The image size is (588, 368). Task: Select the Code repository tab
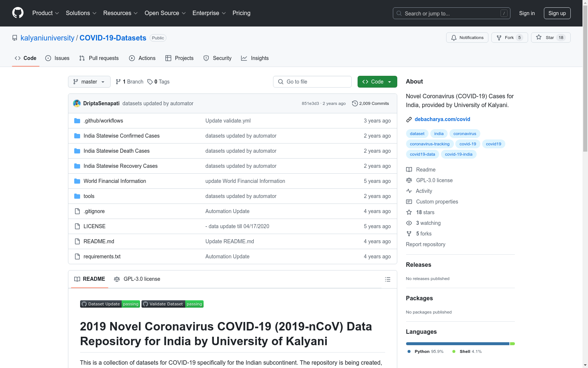(26, 58)
